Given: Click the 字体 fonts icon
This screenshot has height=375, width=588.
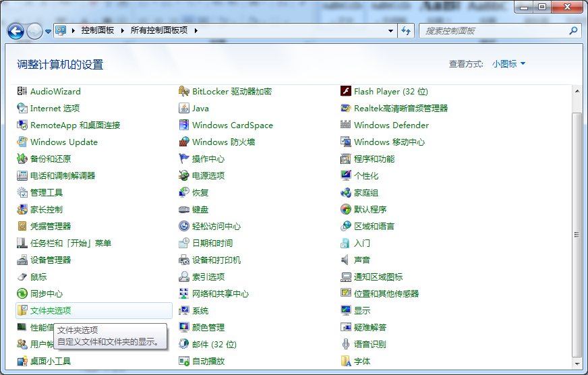Looking at the screenshot, I should (345, 361).
